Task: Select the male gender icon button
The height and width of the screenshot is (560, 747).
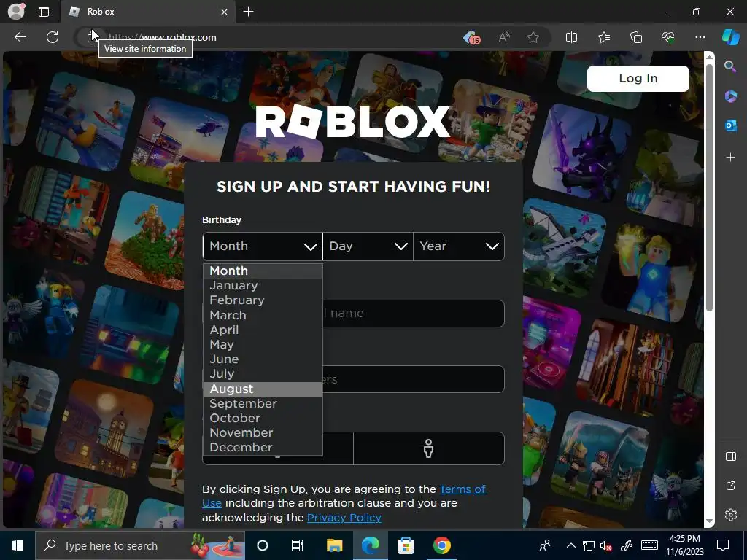Action: click(428, 448)
